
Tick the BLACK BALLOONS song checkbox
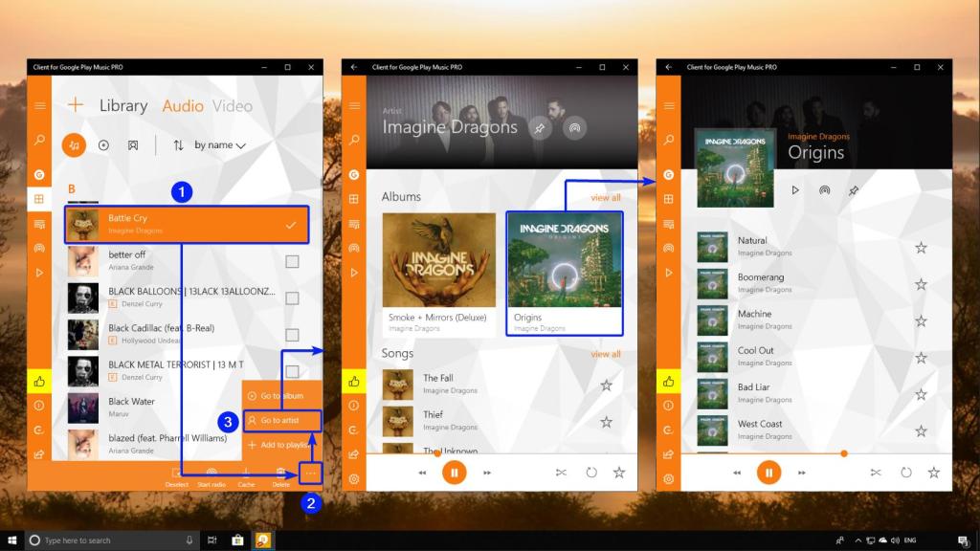coord(292,298)
